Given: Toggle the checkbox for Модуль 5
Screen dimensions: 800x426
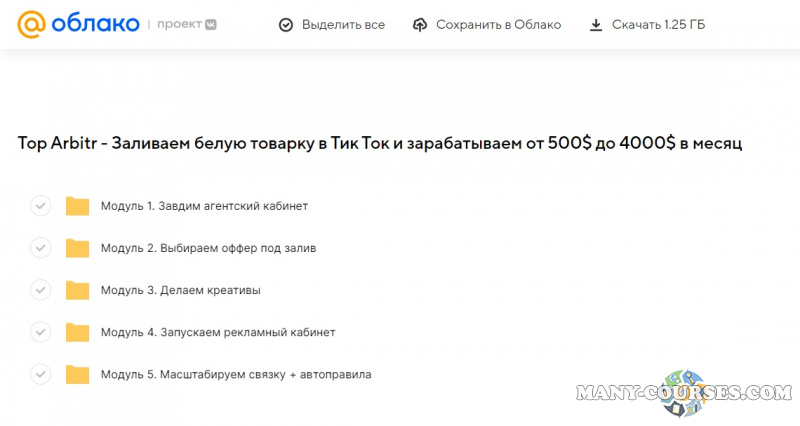Looking at the screenshot, I should [x=40, y=374].
